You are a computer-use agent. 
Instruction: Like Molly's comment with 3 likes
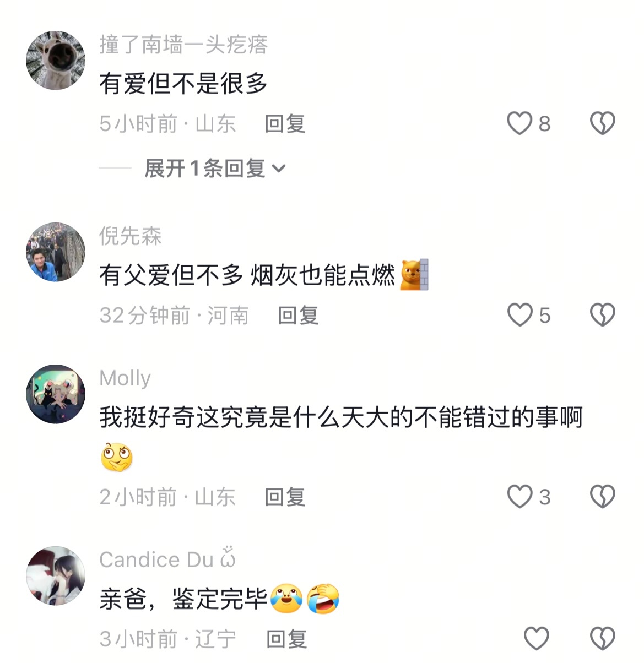[x=519, y=497]
